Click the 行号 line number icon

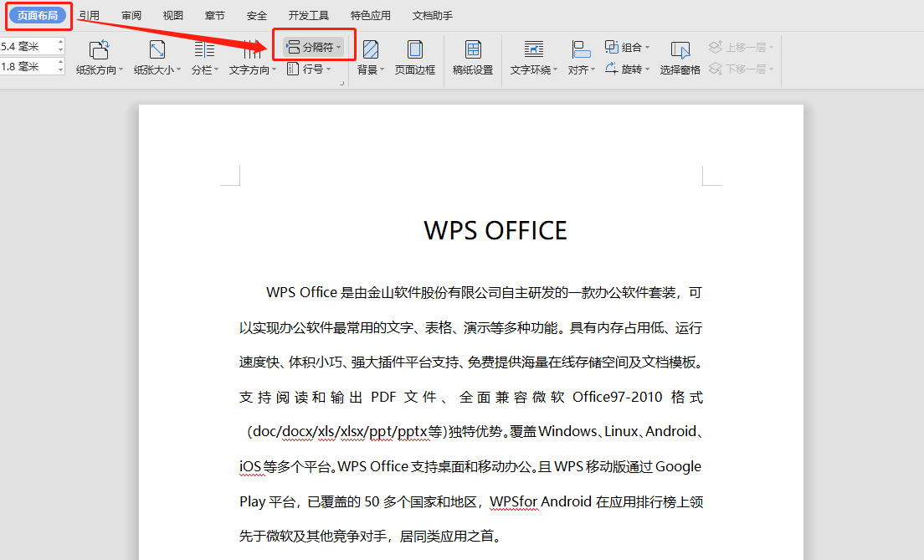[x=293, y=69]
